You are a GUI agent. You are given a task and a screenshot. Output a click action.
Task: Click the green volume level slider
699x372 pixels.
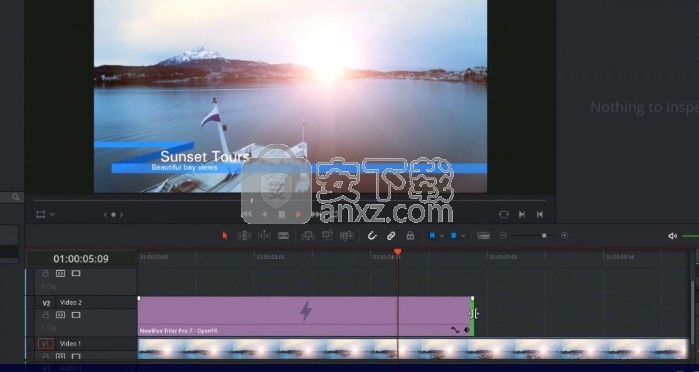tap(691, 236)
